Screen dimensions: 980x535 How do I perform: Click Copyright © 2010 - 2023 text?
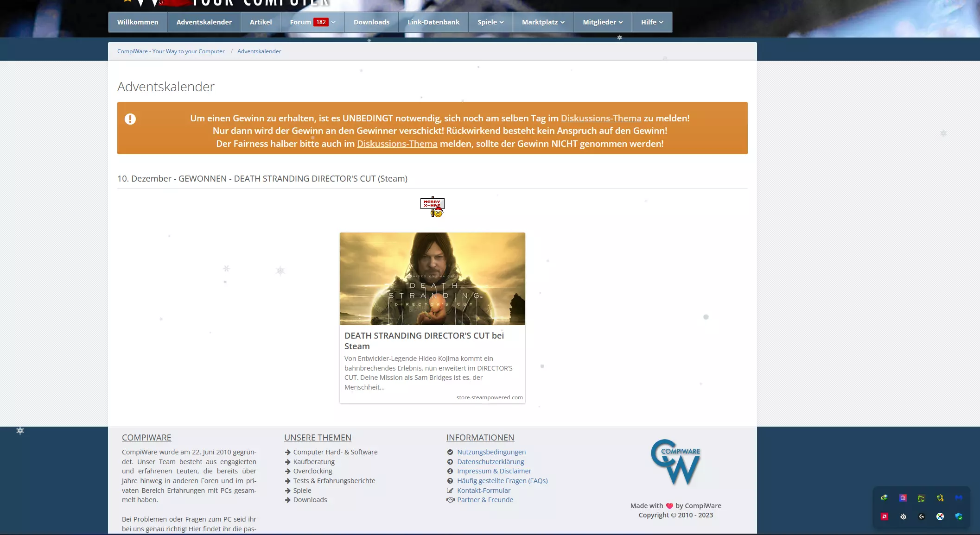[x=676, y=515]
